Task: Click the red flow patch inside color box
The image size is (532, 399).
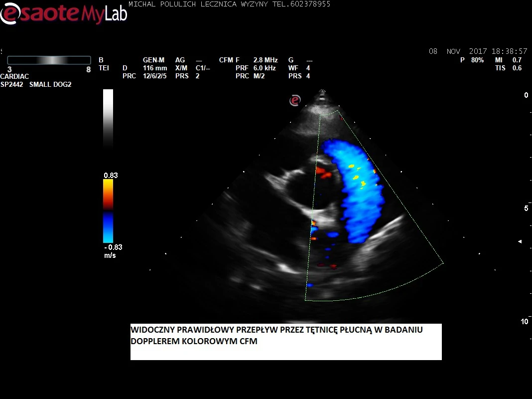Action: tap(324, 173)
